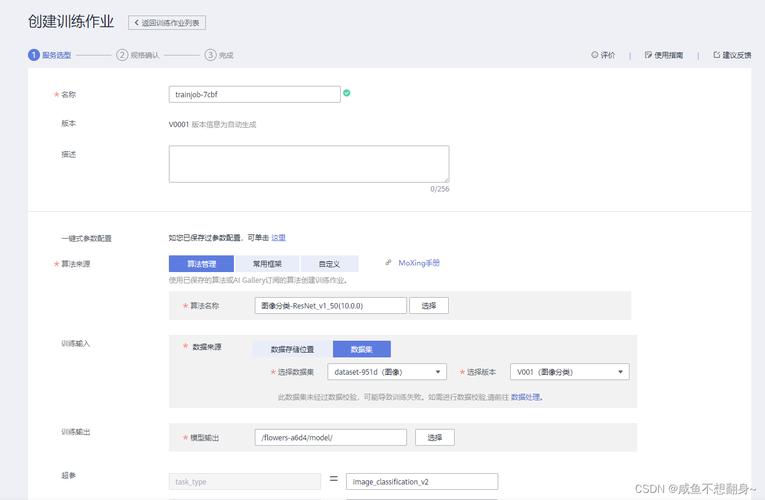Choose 数据集 as data source
This screenshot has width=765, height=500.
click(362, 349)
